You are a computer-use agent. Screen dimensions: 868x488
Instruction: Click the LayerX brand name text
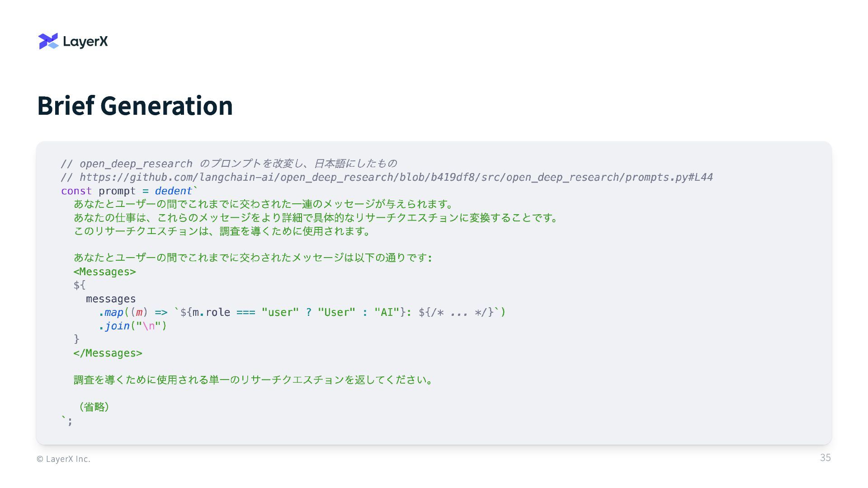click(x=85, y=42)
